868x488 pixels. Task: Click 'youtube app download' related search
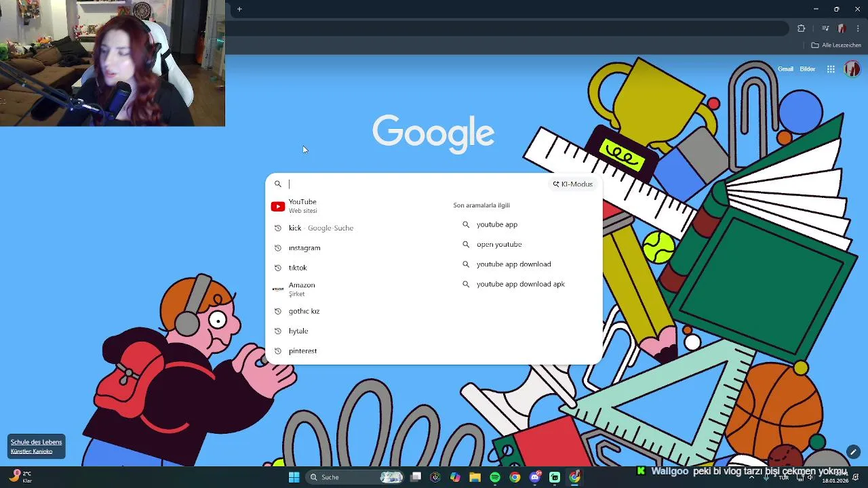(x=514, y=264)
